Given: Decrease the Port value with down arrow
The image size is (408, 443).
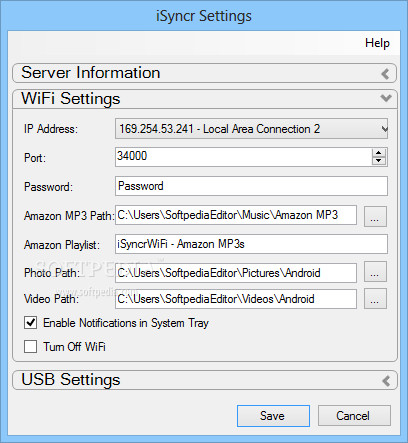Looking at the screenshot, I should pos(378,161).
